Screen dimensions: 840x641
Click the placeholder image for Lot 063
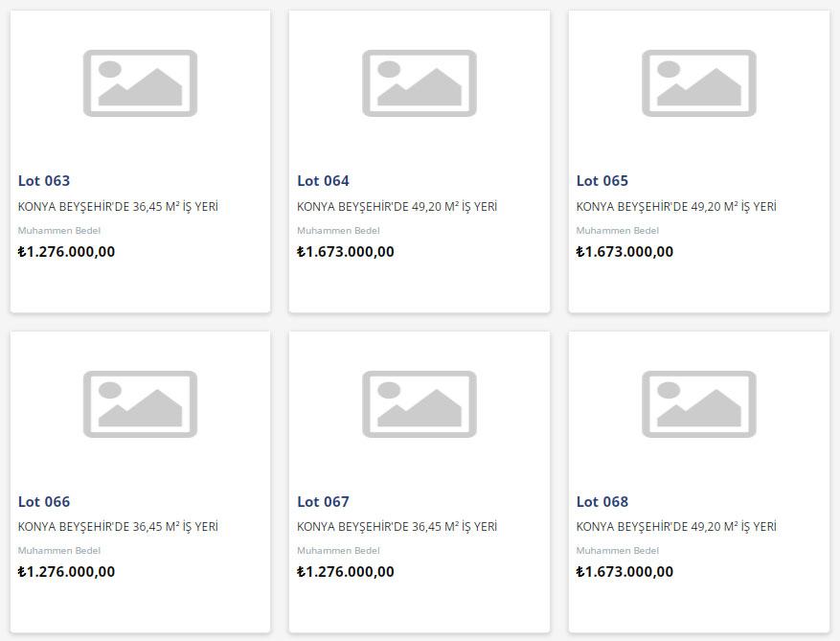click(140, 83)
